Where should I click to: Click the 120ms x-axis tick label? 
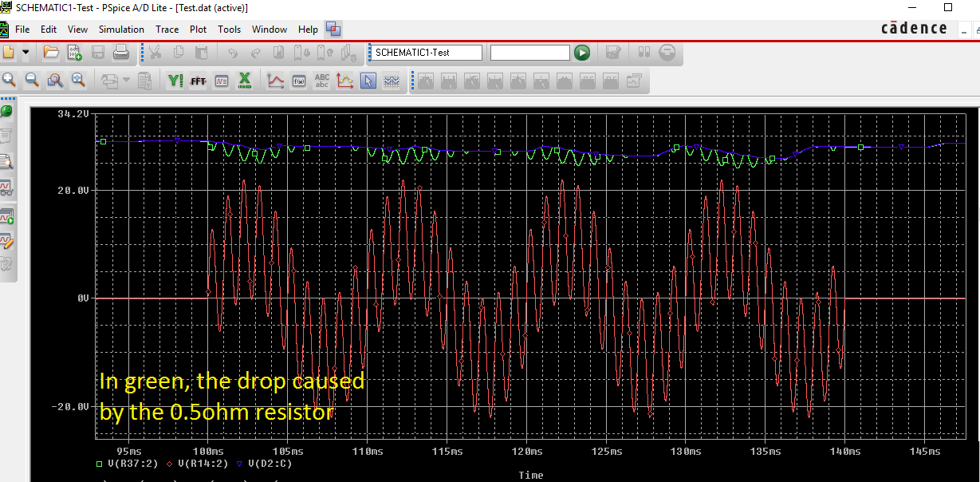point(526,452)
